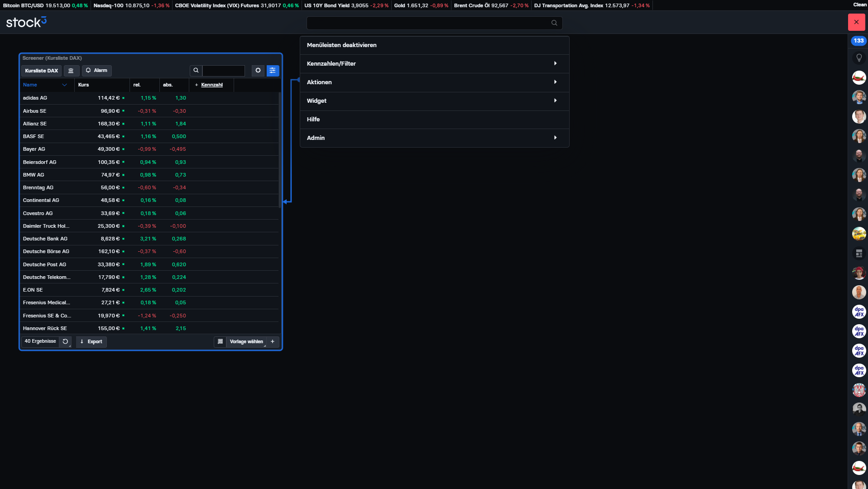868x489 pixels.
Task: Click the stock3 logo
Action: point(26,22)
